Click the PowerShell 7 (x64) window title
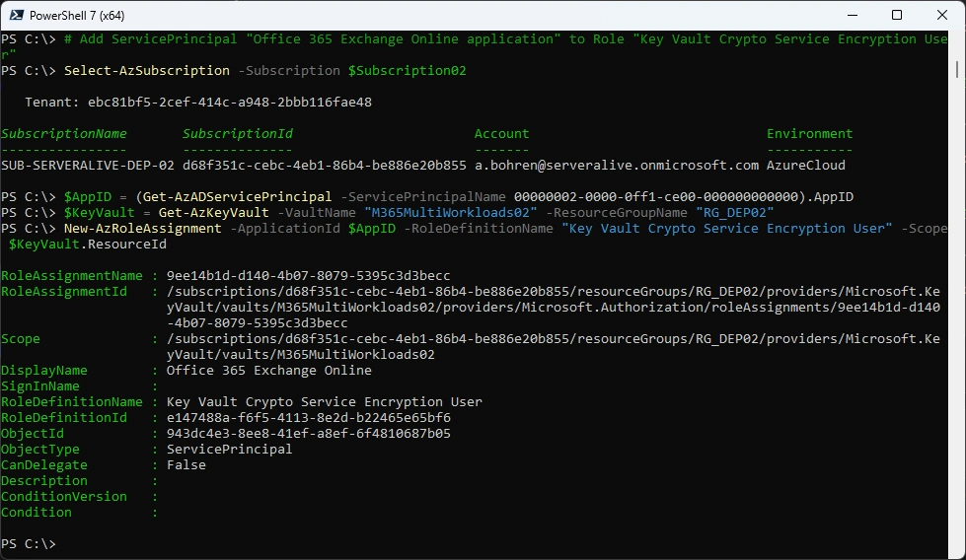The width and height of the screenshot is (966, 560). [x=77, y=16]
